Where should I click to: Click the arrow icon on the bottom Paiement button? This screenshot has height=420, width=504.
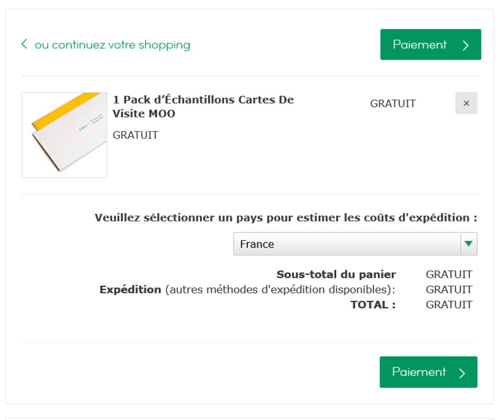click(462, 373)
